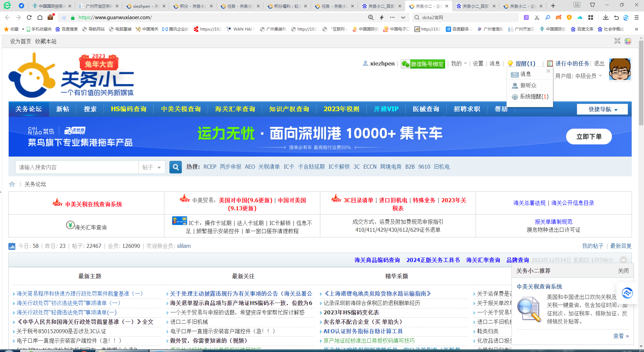This screenshot has width=644, height=352.
Task: Open the browser skin shirt icon
Action: point(592,5)
